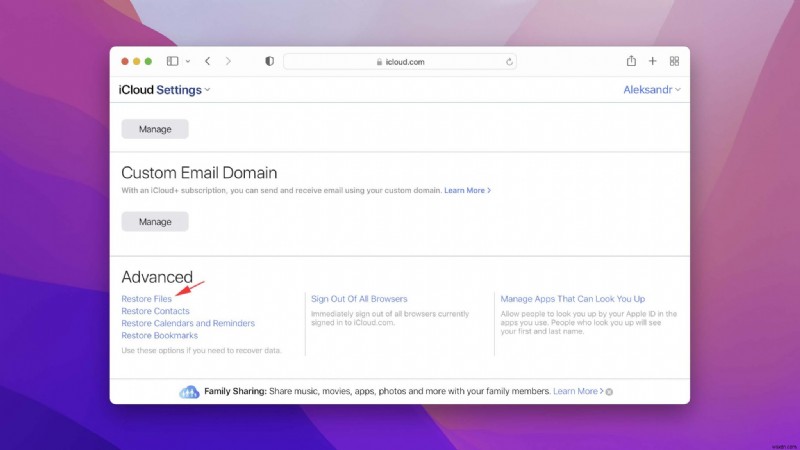Viewport: 800px width, 450px height.
Task: Click the icloud.com address bar
Action: click(399, 62)
